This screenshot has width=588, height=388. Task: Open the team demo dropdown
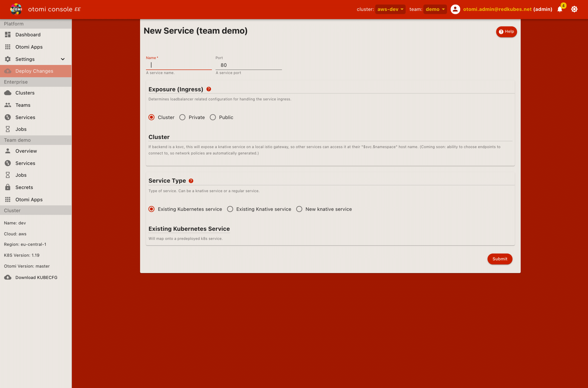click(x=435, y=9)
